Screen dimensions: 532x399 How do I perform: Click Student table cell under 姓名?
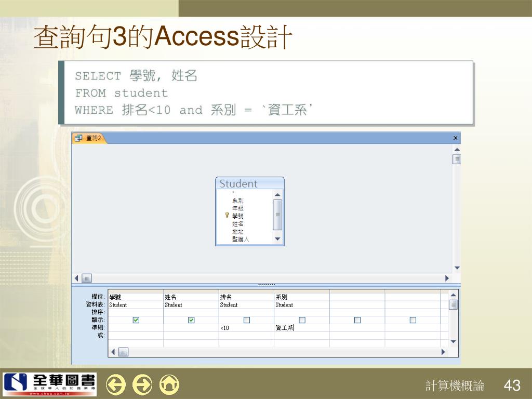point(191,304)
